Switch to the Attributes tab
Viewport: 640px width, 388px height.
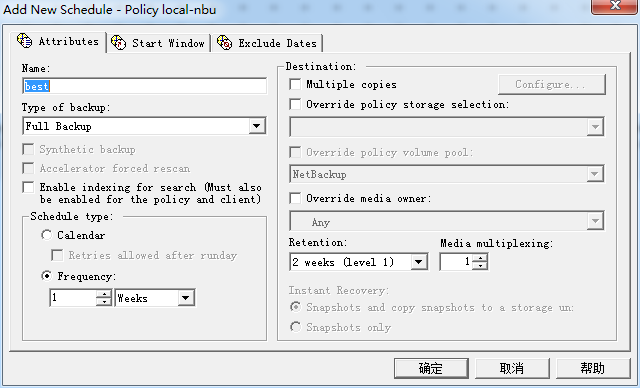coord(59,42)
